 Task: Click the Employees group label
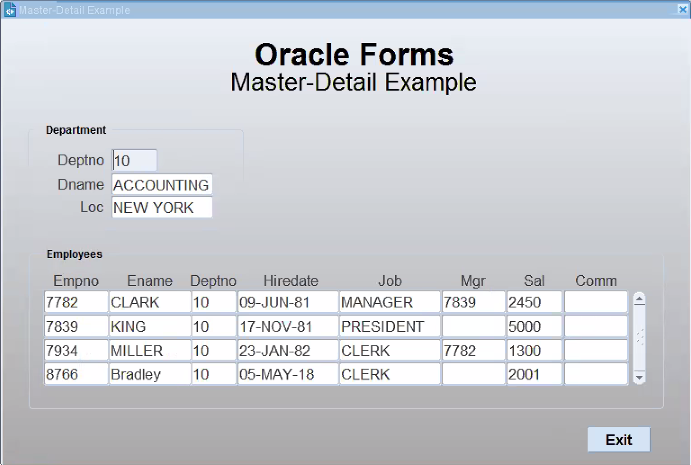74,254
